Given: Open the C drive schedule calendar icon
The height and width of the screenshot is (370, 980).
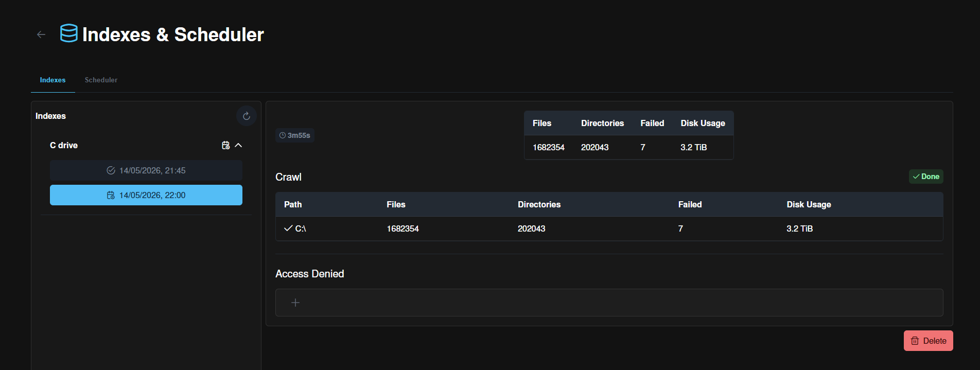Looking at the screenshot, I should (225, 146).
